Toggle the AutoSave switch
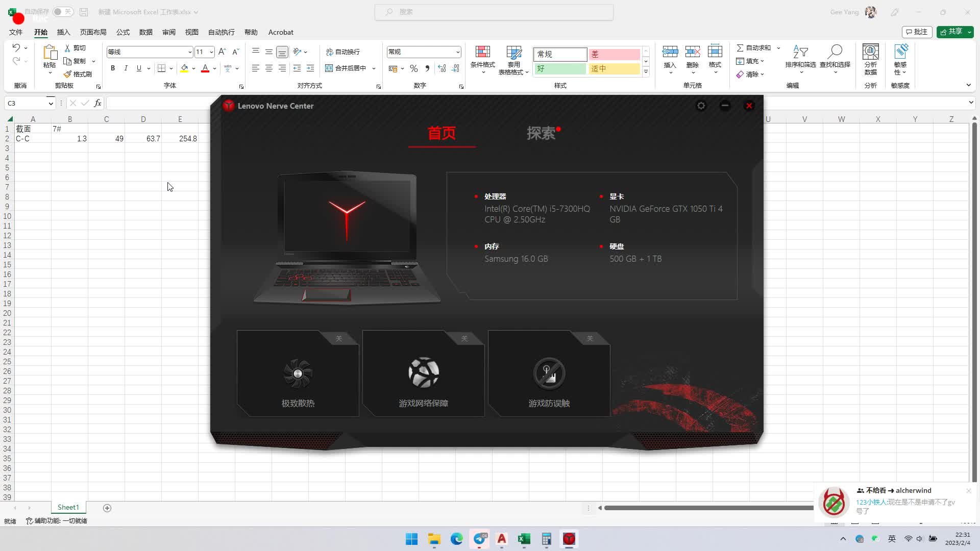The image size is (980, 551). 63,12
